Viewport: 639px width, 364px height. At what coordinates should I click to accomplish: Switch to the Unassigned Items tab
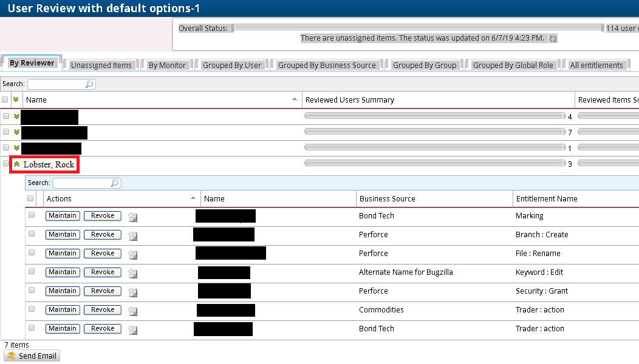(x=101, y=65)
